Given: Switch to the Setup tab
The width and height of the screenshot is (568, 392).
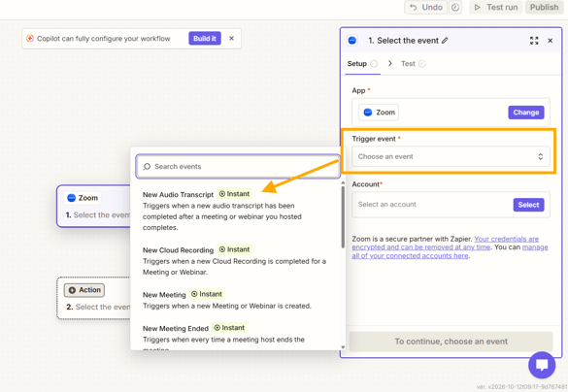Looking at the screenshot, I should 362,64.
